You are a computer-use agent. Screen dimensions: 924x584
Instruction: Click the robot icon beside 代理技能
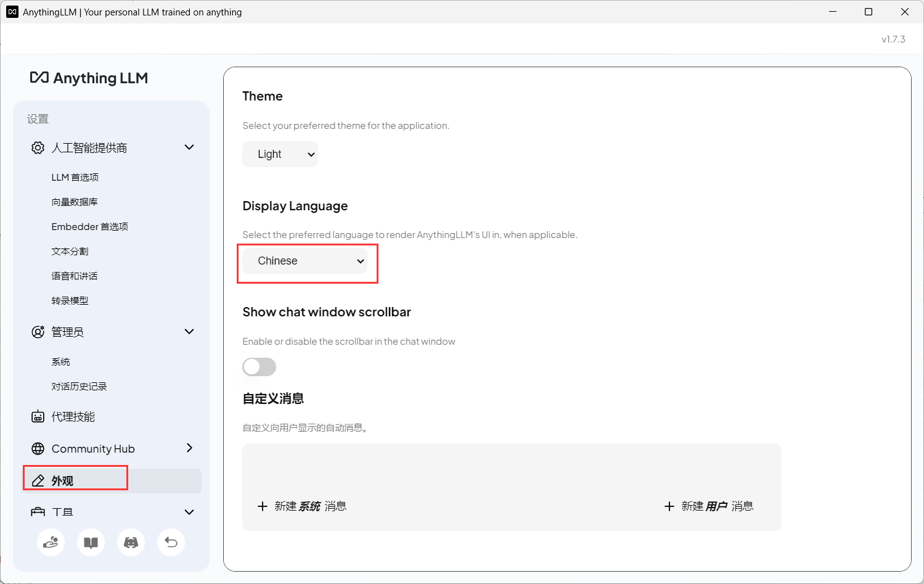[x=38, y=416]
